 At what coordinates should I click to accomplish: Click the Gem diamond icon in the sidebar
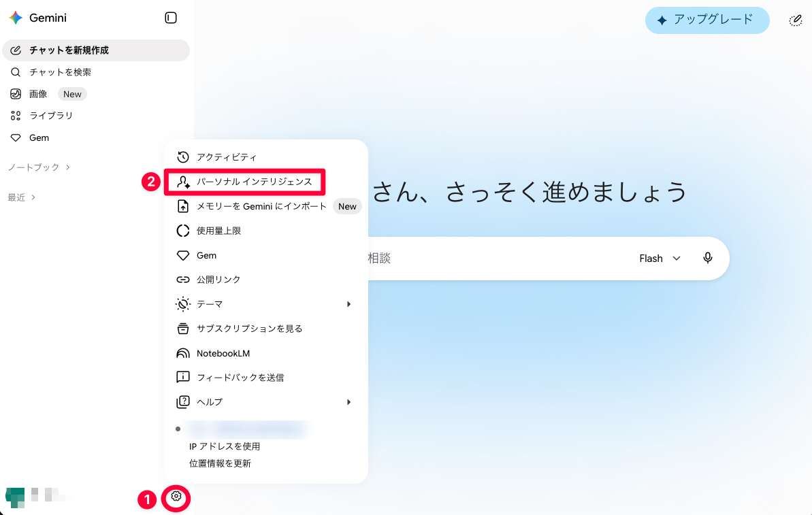point(16,137)
